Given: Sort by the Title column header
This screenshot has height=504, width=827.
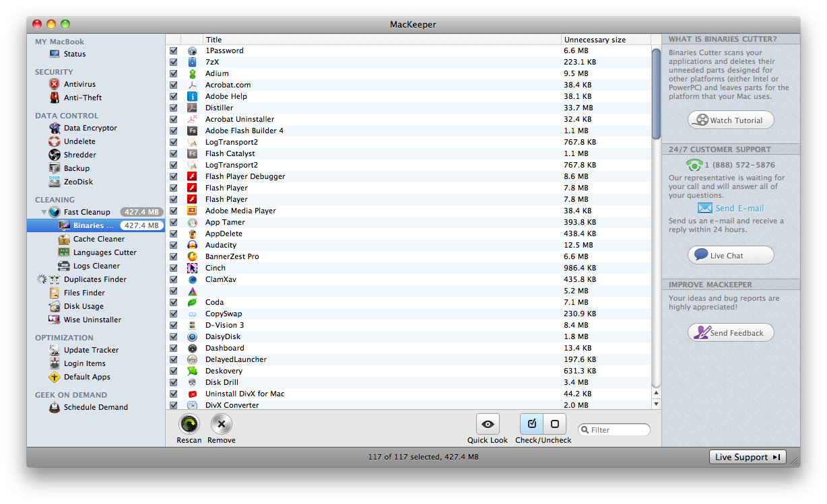Looking at the screenshot, I should [x=382, y=40].
